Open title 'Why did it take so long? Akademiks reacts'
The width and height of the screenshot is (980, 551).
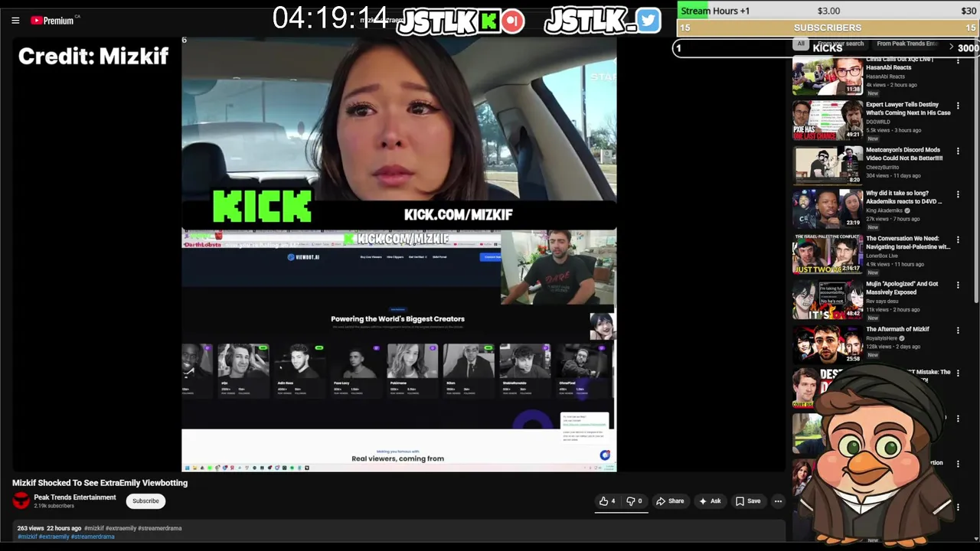coord(904,197)
